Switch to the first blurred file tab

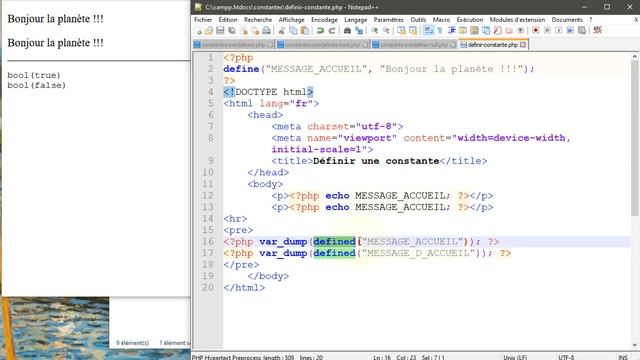click(x=233, y=45)
